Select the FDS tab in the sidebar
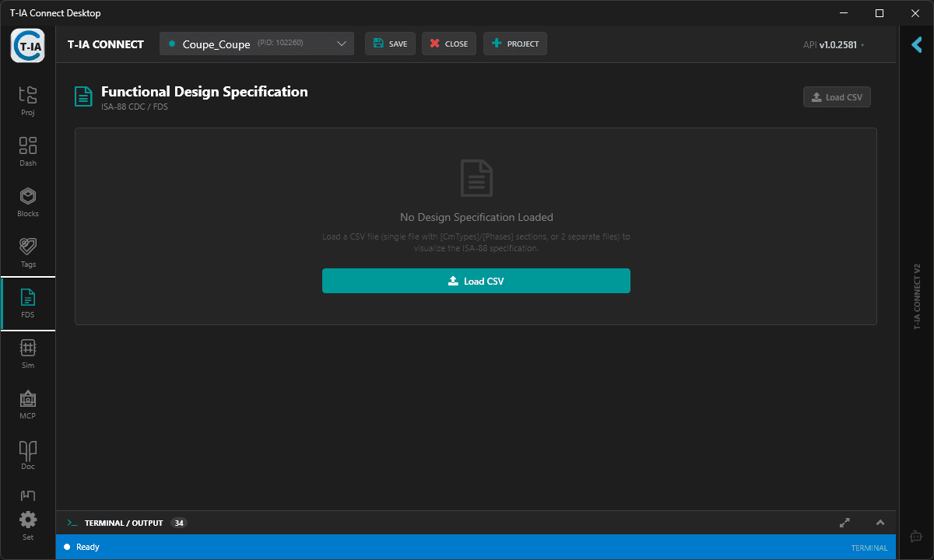 tap(27, 302)
